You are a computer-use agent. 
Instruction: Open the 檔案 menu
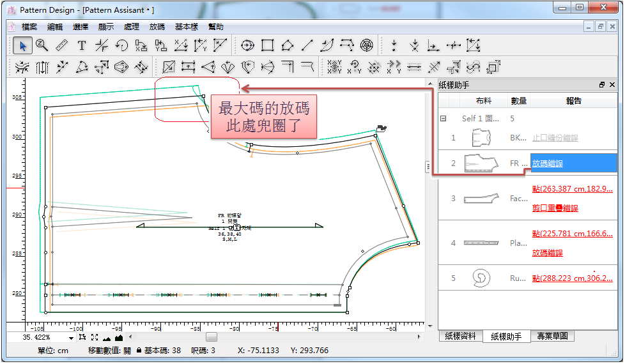pos(29,27)
